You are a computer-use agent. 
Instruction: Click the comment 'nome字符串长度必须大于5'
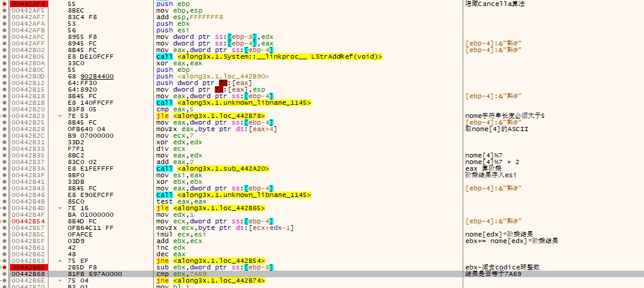[505, 116]
